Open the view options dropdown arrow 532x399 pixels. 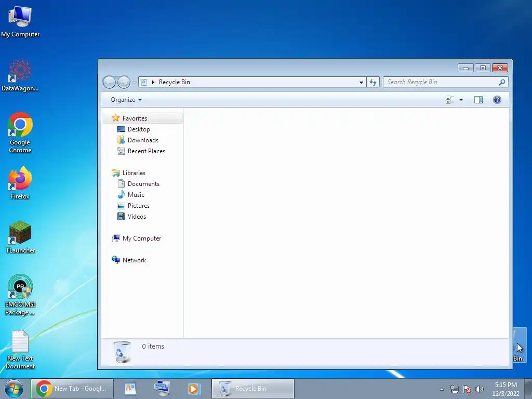point(461,100)
